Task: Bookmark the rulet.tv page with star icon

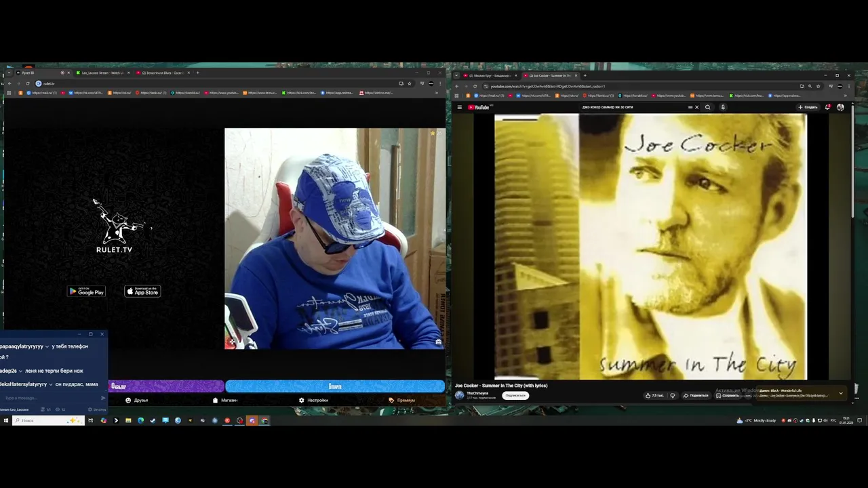Action: point(410,83)
